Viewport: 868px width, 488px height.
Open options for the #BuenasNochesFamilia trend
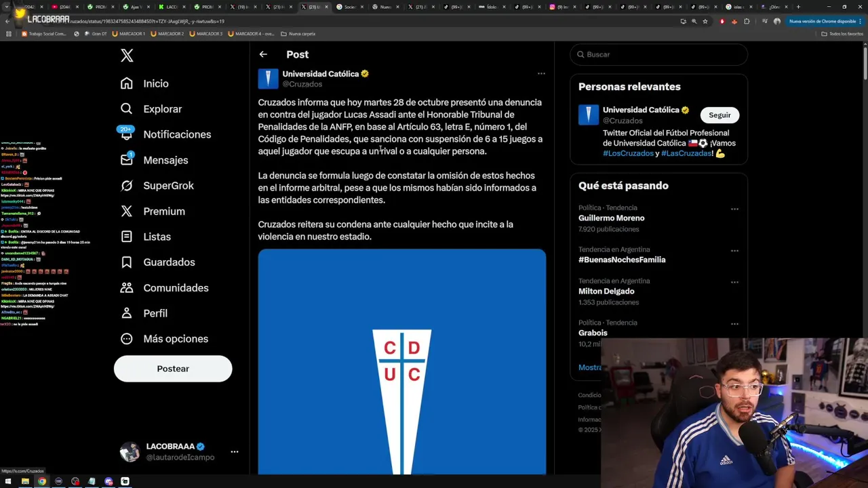tap(734, 251)
